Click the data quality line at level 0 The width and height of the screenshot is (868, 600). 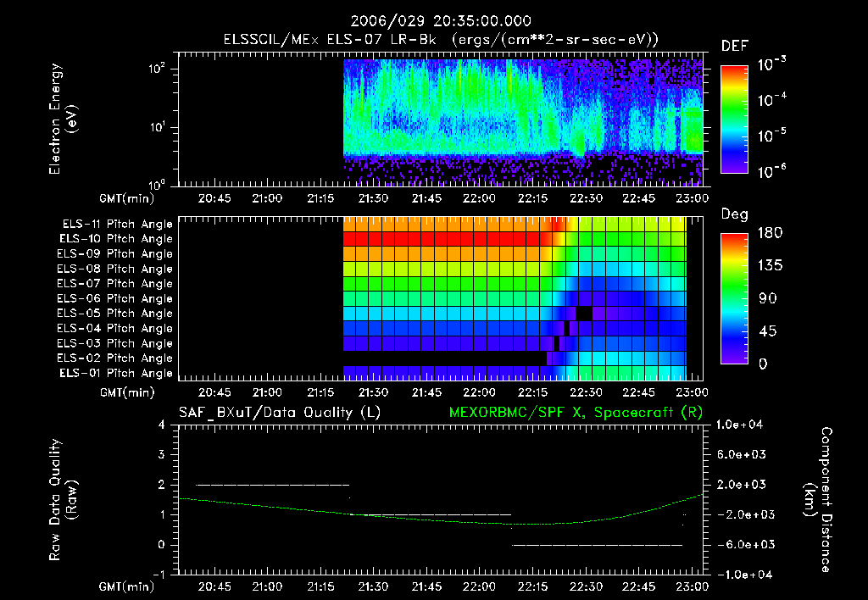(x=598, y=545)
